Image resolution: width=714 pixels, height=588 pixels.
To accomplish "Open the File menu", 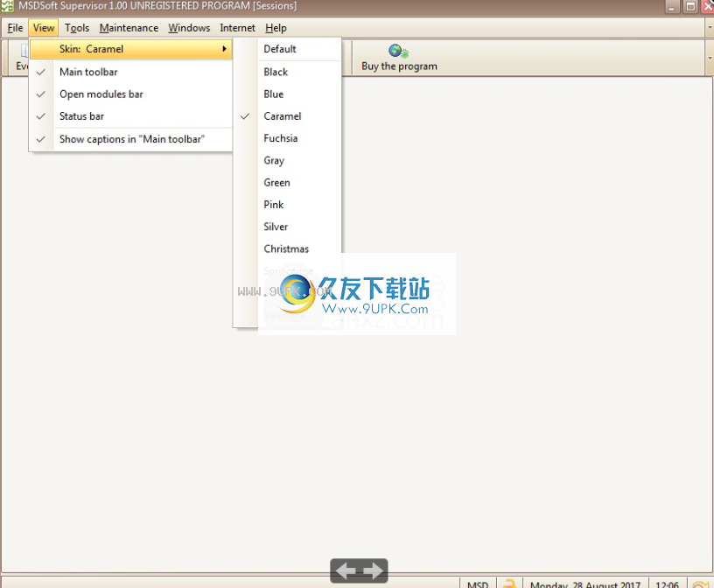I will click(x=15, y=28).
